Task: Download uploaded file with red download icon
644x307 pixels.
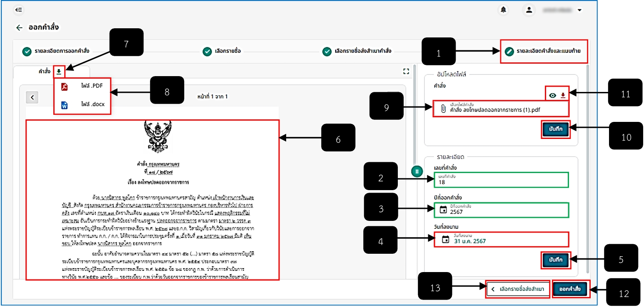Action: [563, 96]
